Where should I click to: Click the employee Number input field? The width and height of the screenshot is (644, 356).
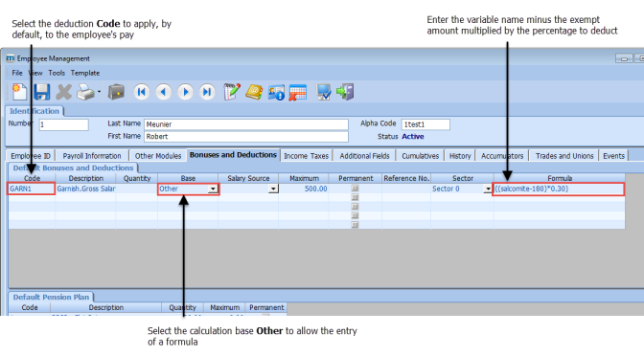pos(63,124)
